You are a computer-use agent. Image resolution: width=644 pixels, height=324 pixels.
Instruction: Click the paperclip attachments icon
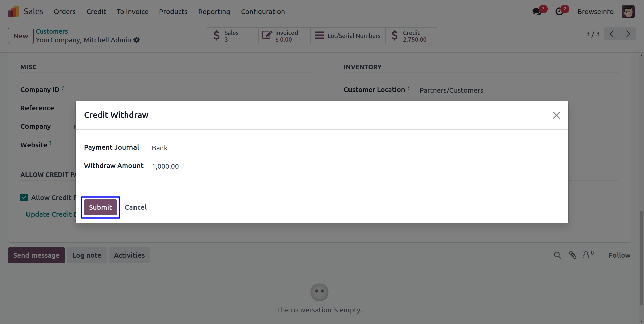pos(573,255)
